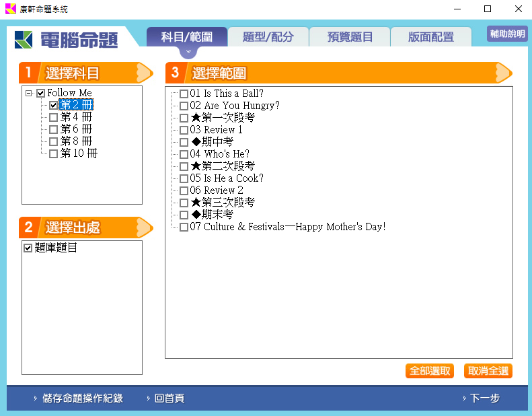The height and width of the screenshot is (416, 532).
Task: Open the 版面配置 tab
Action: 431,36
